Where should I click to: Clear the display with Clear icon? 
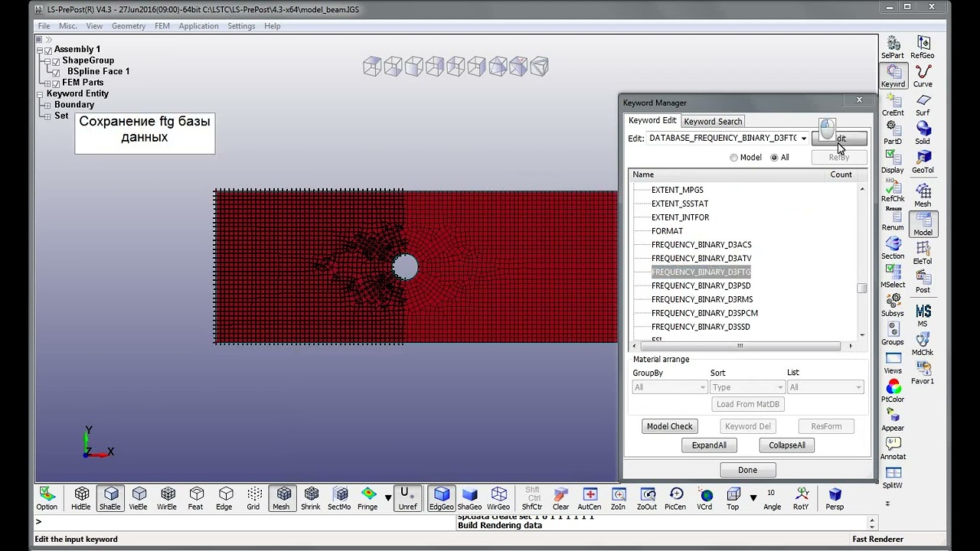pyautogui.click(x=560, y=498)
